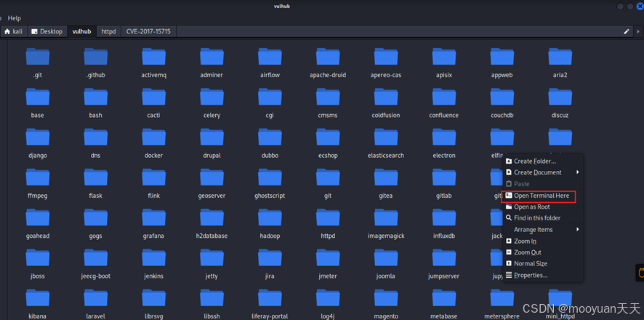Click the h2database folder label
The width and height of the screenshot is (644, 320).
[212, 236]
